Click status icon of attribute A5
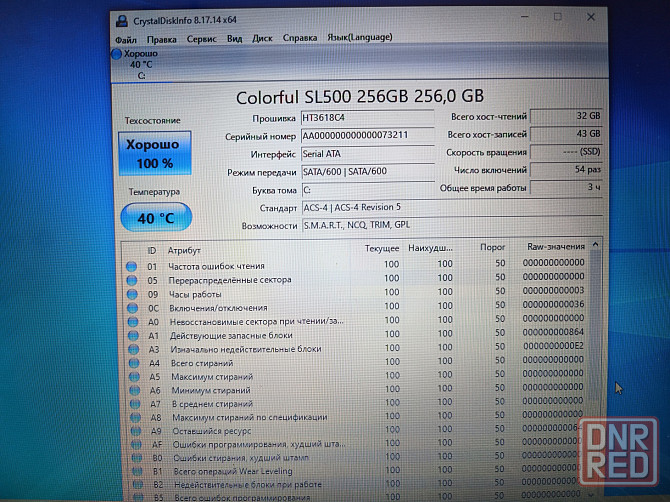The image size is (670, 502). pyautogui.click(x=135, y=377)
